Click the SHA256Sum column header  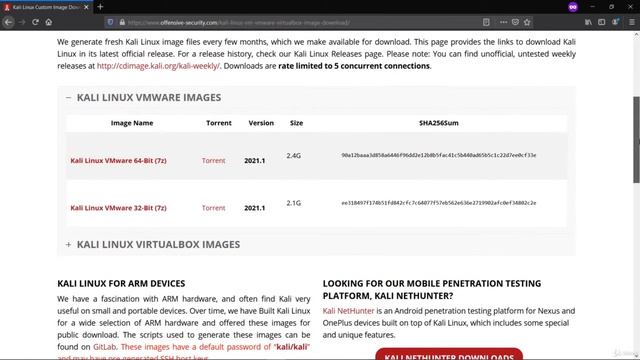[439, 123]
